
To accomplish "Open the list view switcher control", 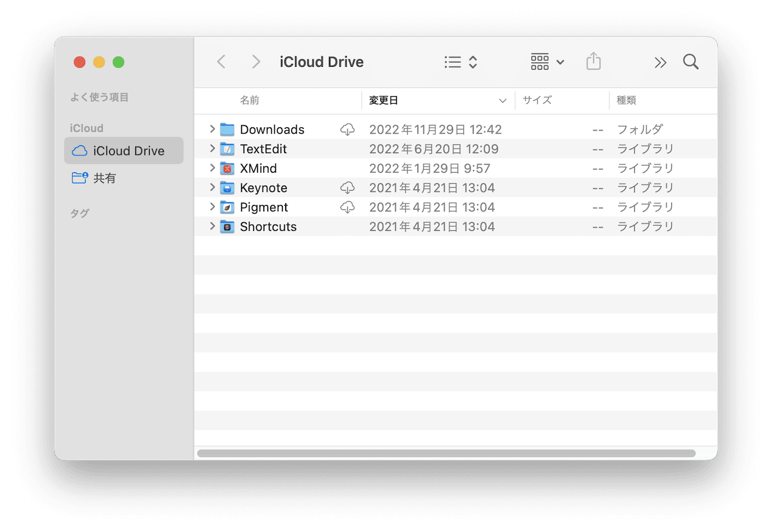I will tap(461, 62).
